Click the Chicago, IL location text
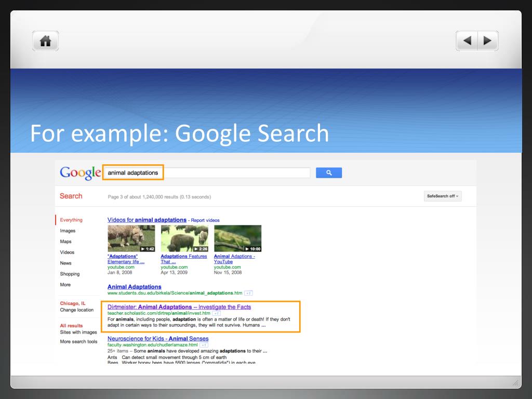Screen dimensions: 532x399 [73, 303]
